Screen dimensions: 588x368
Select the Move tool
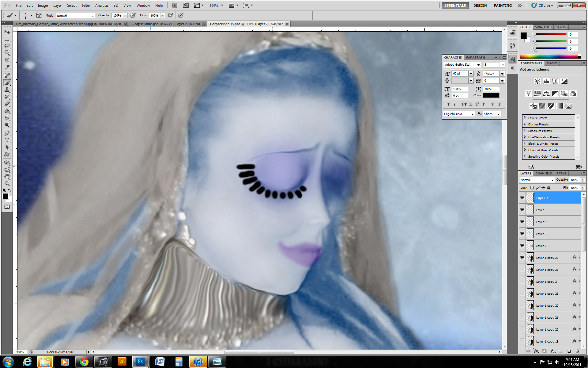7,32
